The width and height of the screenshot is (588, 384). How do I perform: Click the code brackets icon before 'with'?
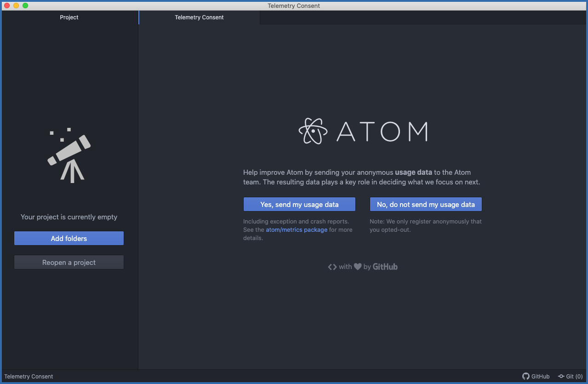pos(332,266)
